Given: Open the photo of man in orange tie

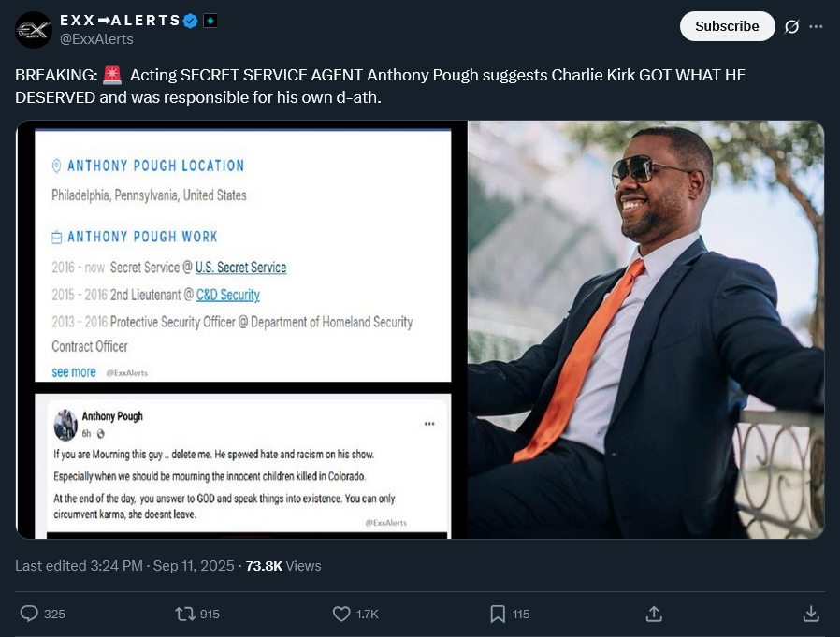Looking at the screenshot, I should pyautogui.click(x=645, y=329).
